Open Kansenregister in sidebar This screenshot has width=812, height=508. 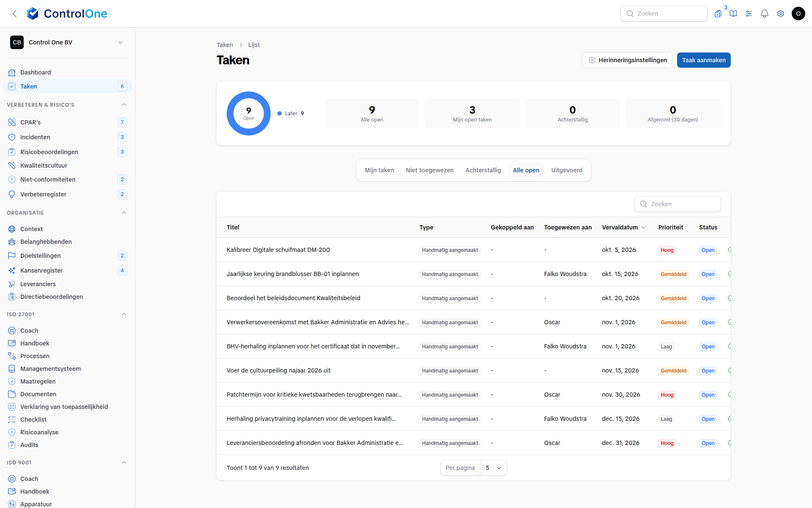[67, 271]
